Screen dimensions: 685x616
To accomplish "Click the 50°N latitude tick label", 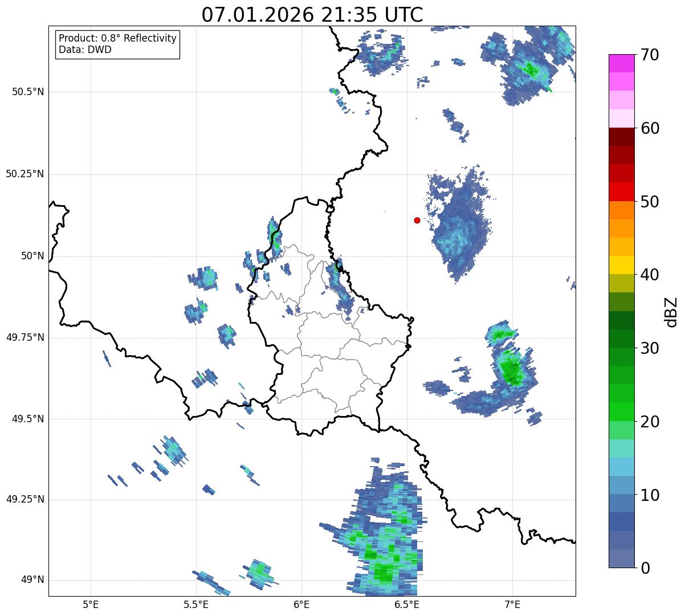I will (32, 256).
